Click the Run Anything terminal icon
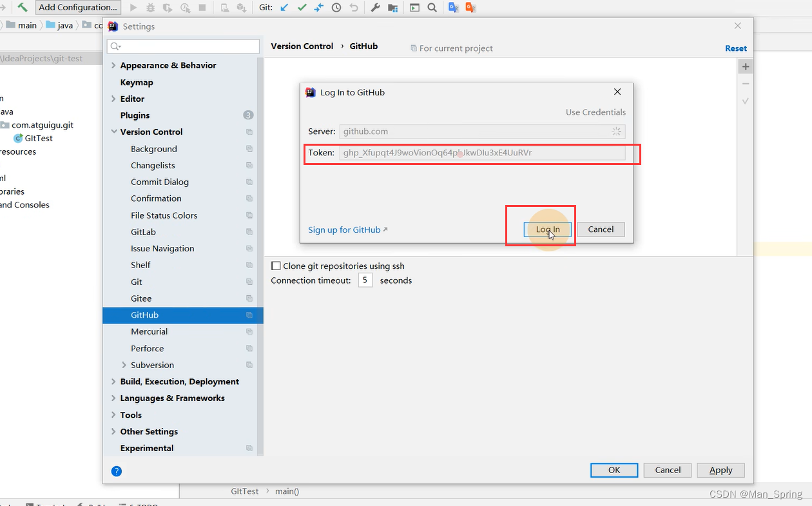The image size is (812, 506). pyautogui.click(x=414, y=8)
